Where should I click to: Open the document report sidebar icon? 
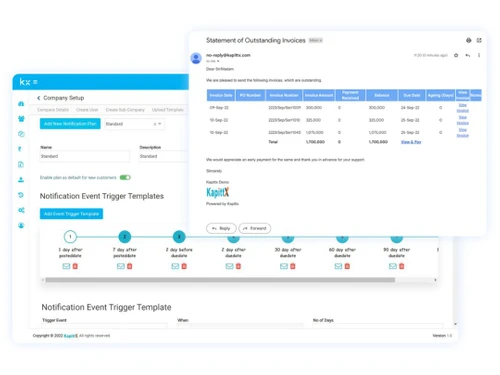pos(21,164)
